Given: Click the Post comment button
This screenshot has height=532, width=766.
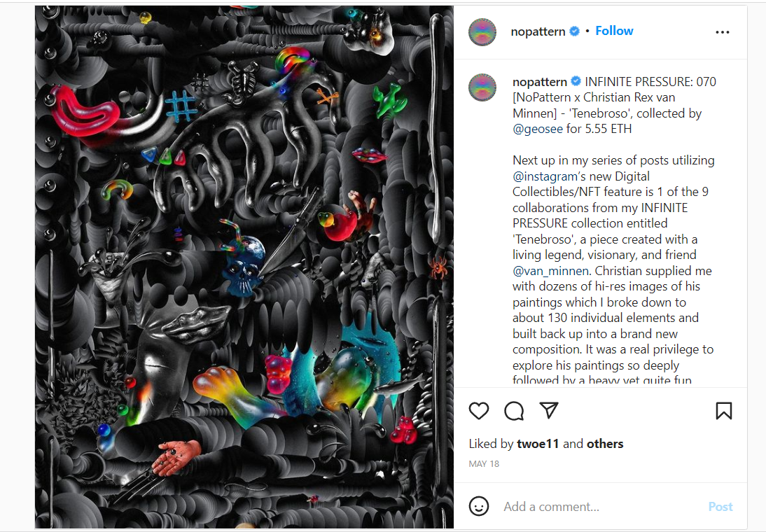Looking at the screenshot, I should [720, 507].
